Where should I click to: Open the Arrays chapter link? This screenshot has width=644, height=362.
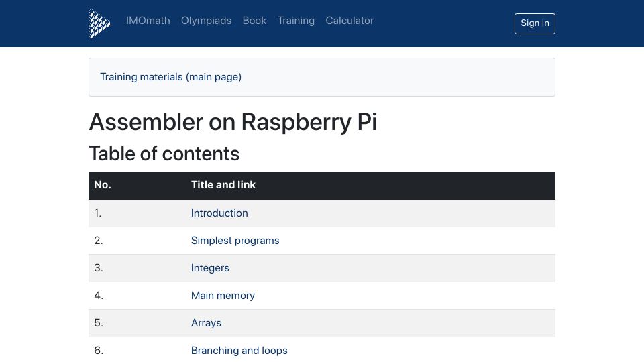tap(206, 323)
